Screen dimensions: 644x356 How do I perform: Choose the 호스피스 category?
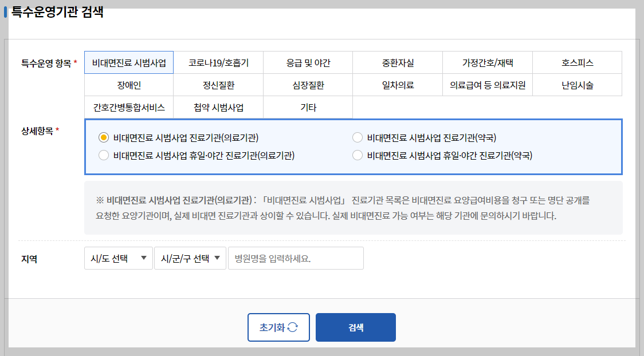point(576,62)
